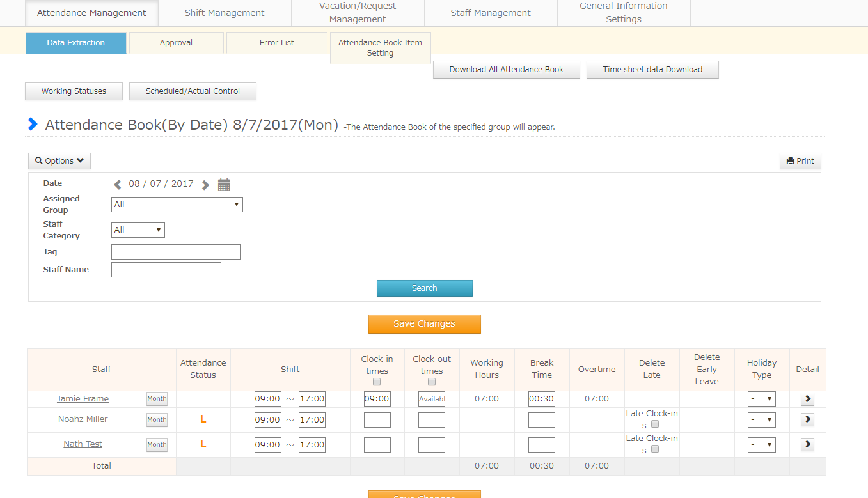Open the Error List tab
868x498 pixels.
(x=277, y=43)
